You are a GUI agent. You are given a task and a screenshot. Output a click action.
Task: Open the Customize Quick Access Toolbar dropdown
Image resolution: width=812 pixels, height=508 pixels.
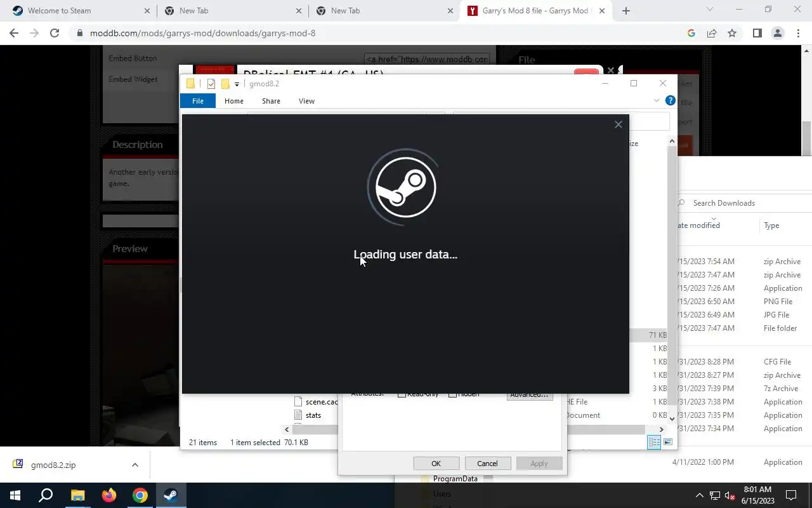click(x=237, y=84)
